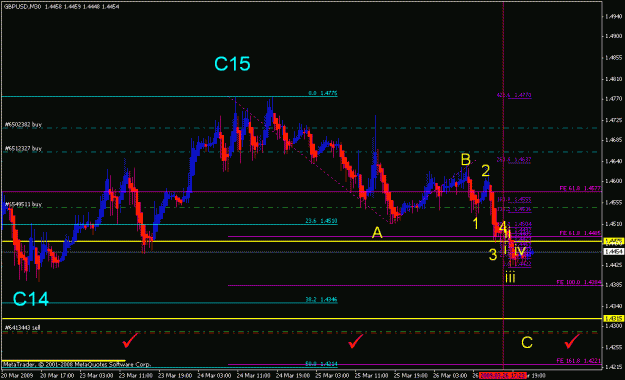This screenshot has height=380, width=625.
Task: Click the 25 Mar 11:00 time axis label
Action: 371,376
